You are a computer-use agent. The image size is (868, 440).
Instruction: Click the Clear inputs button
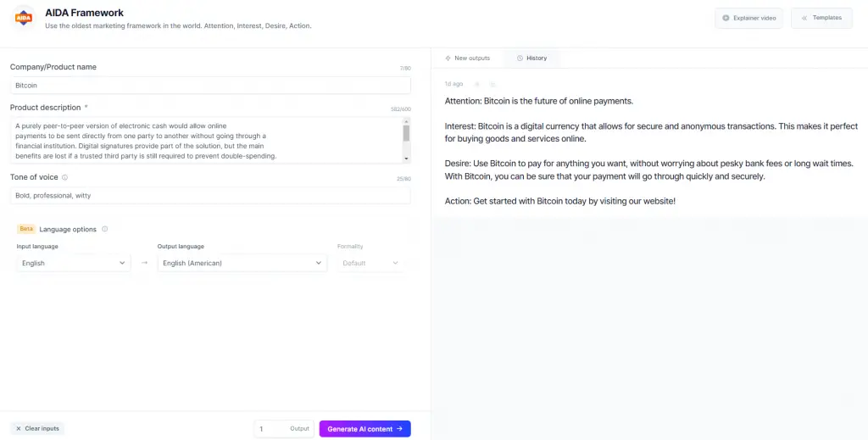tap(37, 428)
